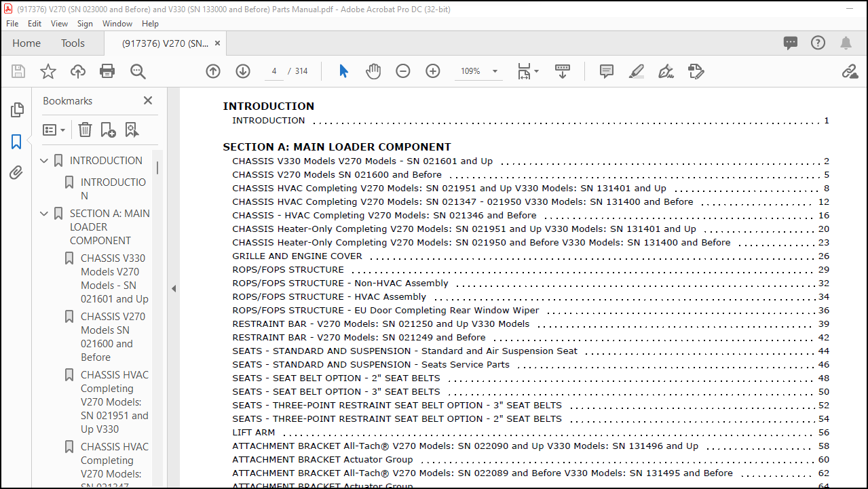Collapse SECTION A: MAIN LOADER COMPONENT bookmark

(x=44, y=214)
